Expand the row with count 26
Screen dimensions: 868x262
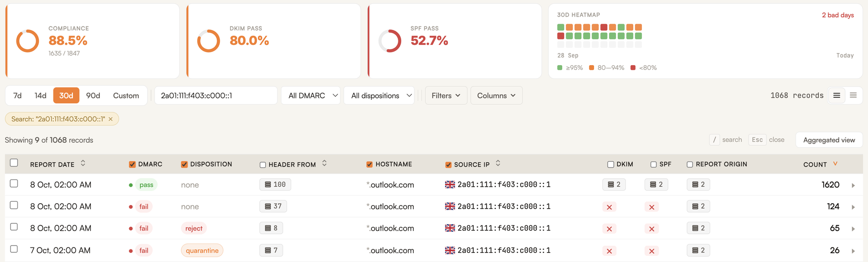click(853, 251)
